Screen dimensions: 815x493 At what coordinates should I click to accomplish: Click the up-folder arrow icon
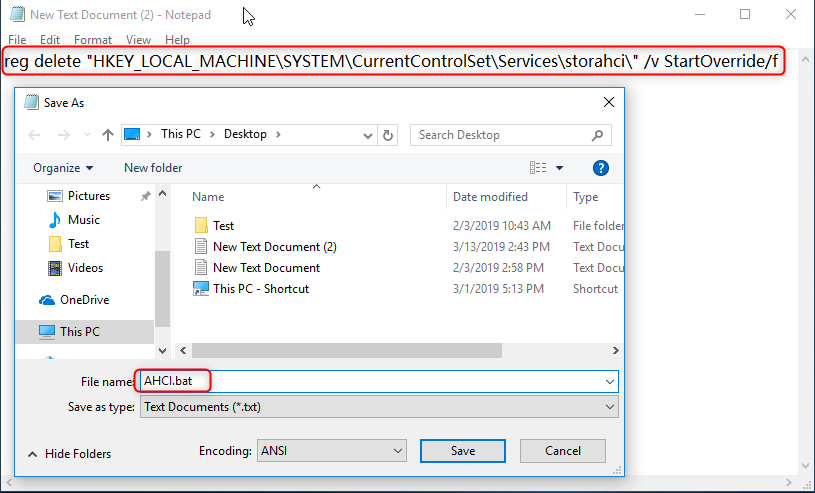coord(108,135)
